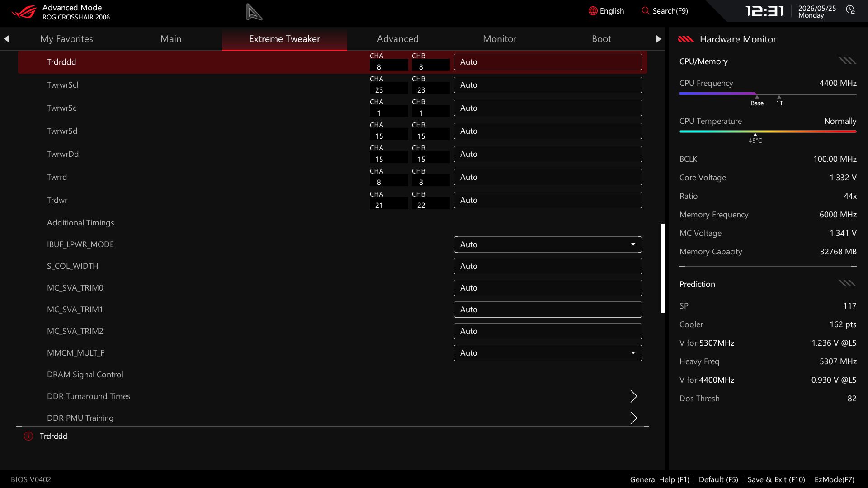Viewport: 868px width, 488px height.
Task: Open IBUF_LPWR_MODE dropdown
Action: tap(547, 244)
